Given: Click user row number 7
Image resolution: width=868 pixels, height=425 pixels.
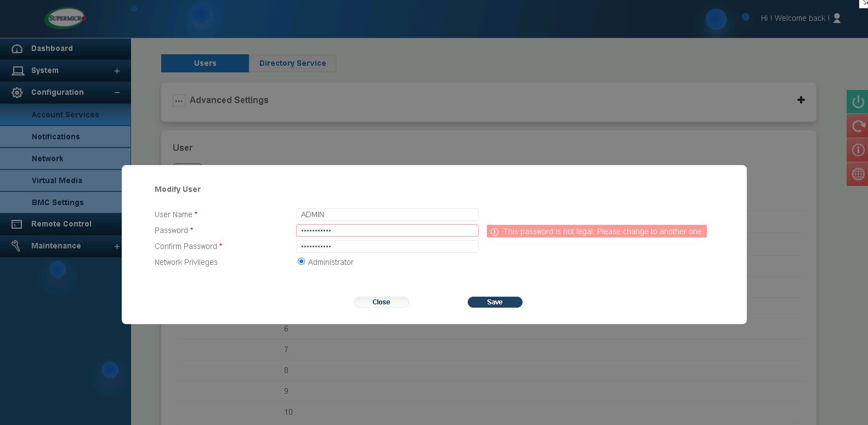Looking at the screenshot, I should tap(491, 349).
